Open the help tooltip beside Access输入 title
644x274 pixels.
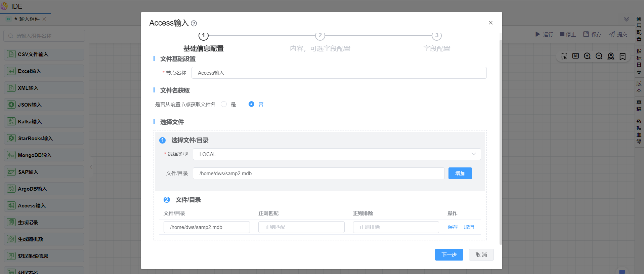click(x=194, y=23)
